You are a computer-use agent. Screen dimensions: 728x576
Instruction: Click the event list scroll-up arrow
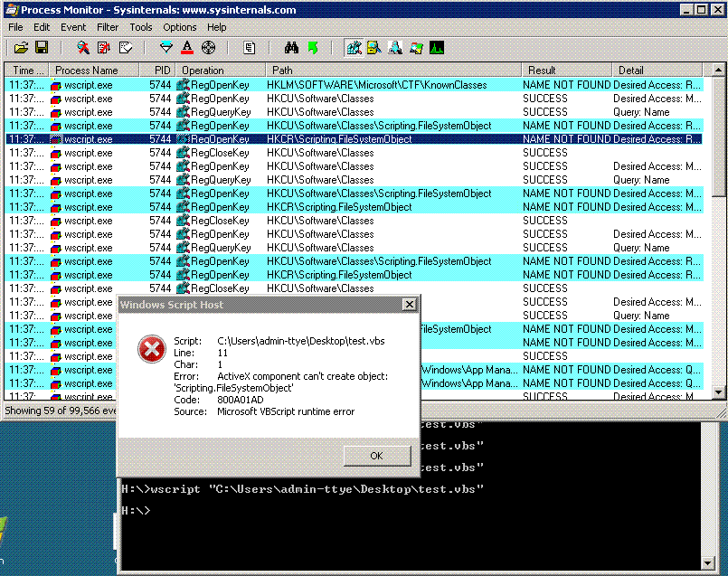(x=718, y=71)
